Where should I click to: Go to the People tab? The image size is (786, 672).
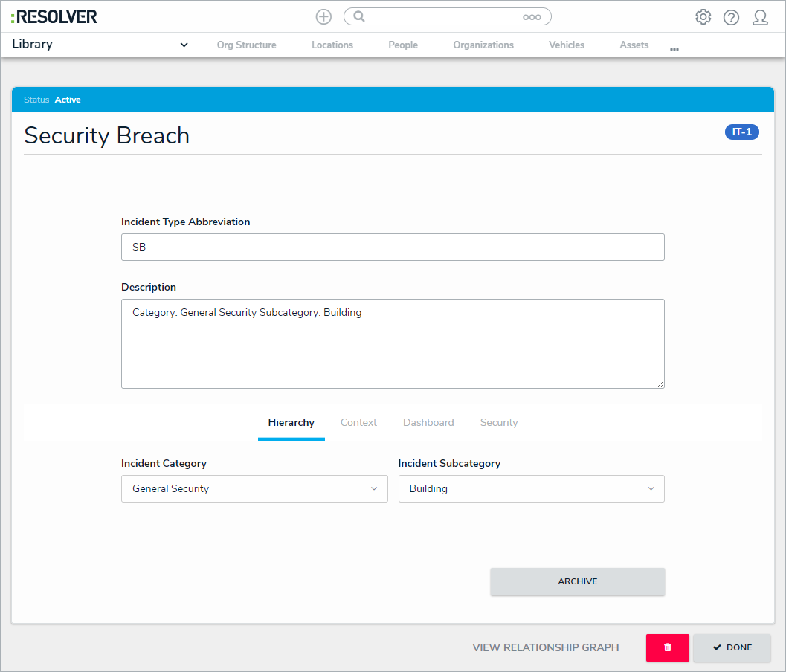pyautogui.click(x=403, y=45)
